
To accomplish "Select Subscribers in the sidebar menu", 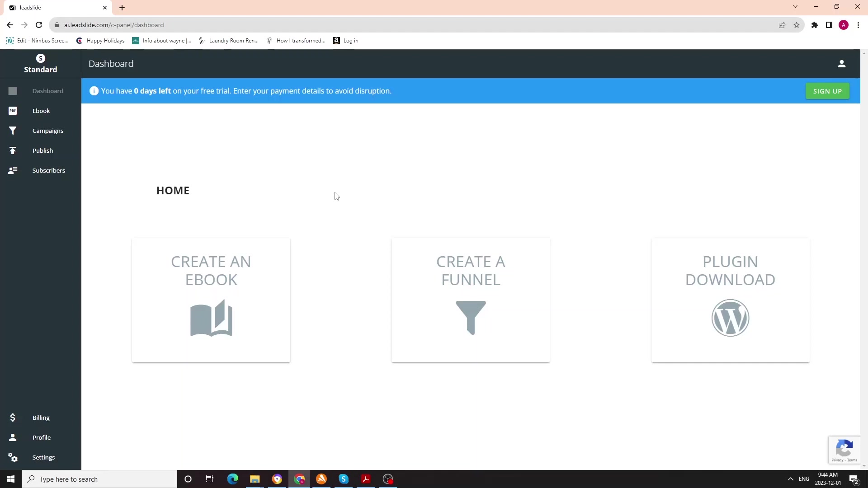I will 41,170.
